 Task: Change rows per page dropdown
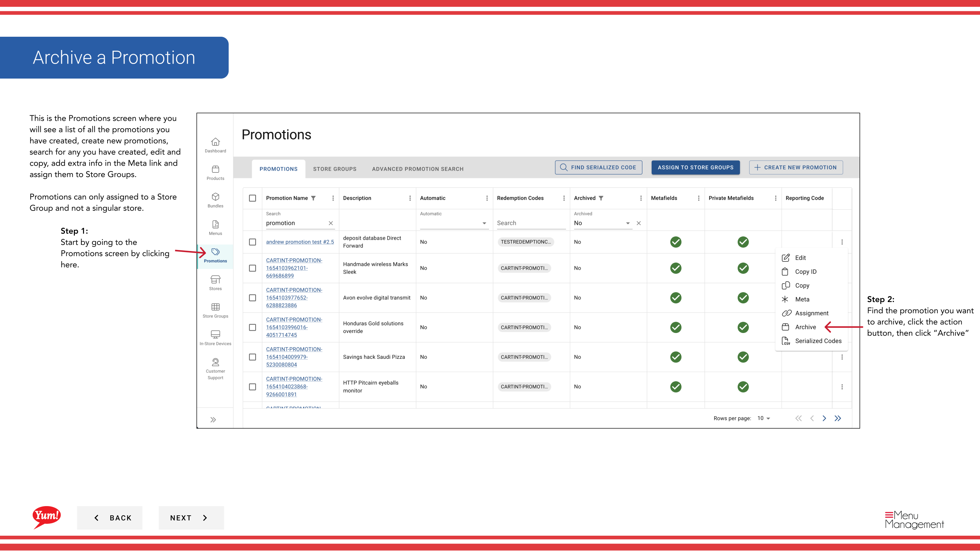763,418
